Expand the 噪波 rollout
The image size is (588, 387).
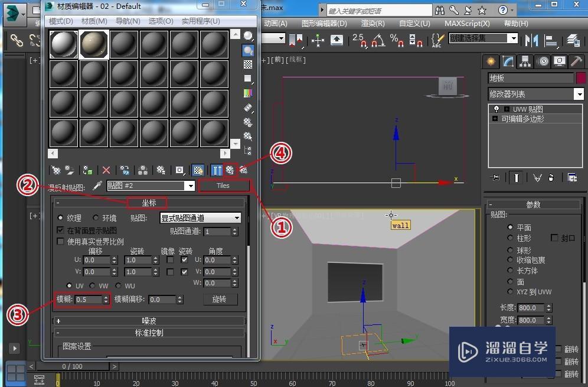[x=149, y=321]
